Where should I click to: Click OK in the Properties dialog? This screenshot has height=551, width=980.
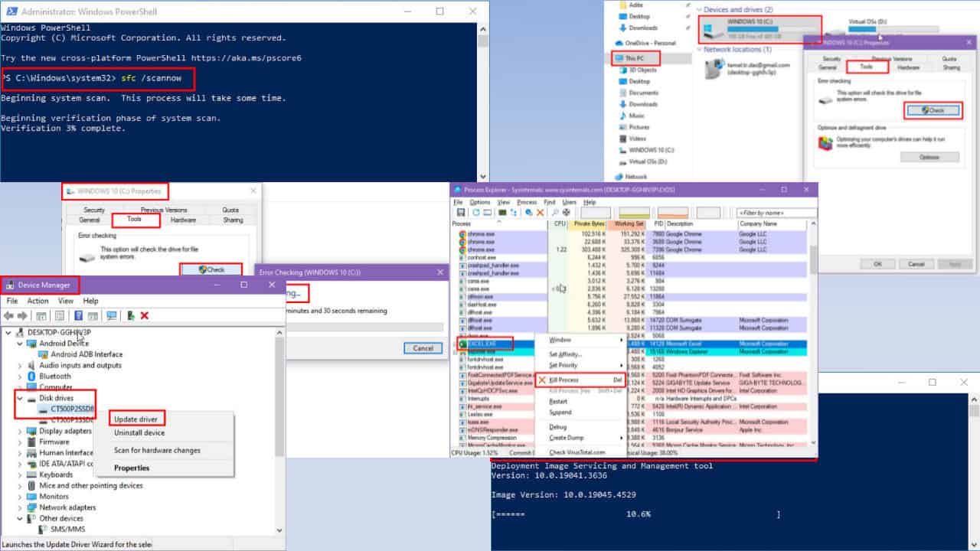coord(877,263)
